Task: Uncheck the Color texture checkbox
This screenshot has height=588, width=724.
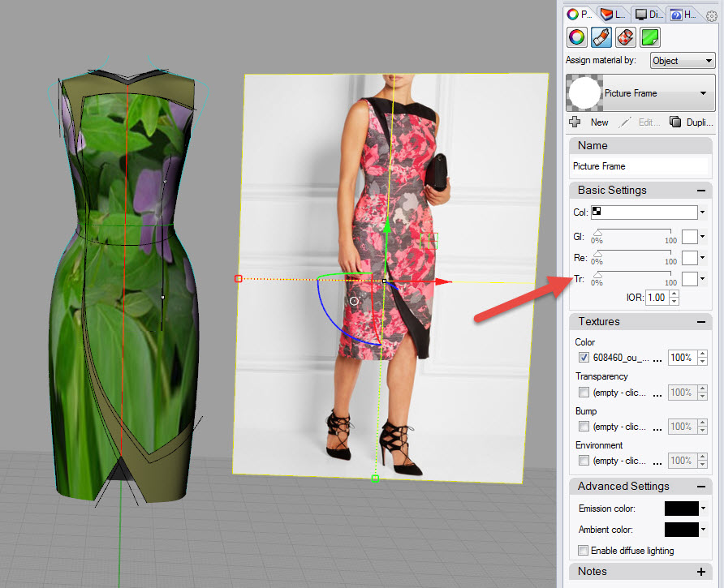Action: 584,358
